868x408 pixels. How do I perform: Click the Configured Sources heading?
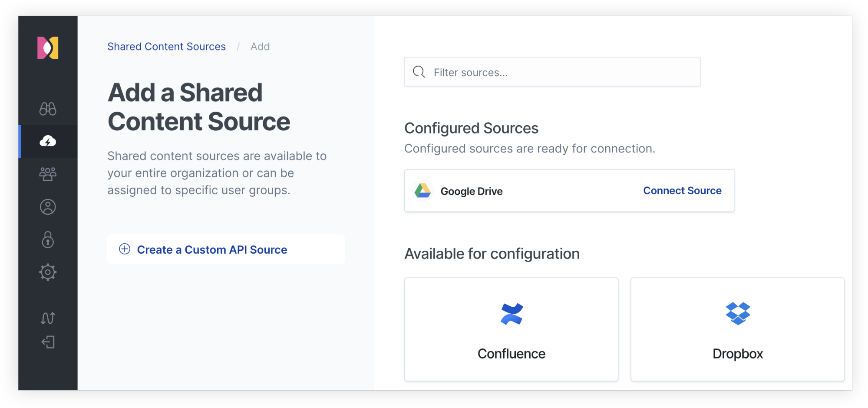(471, 128)
